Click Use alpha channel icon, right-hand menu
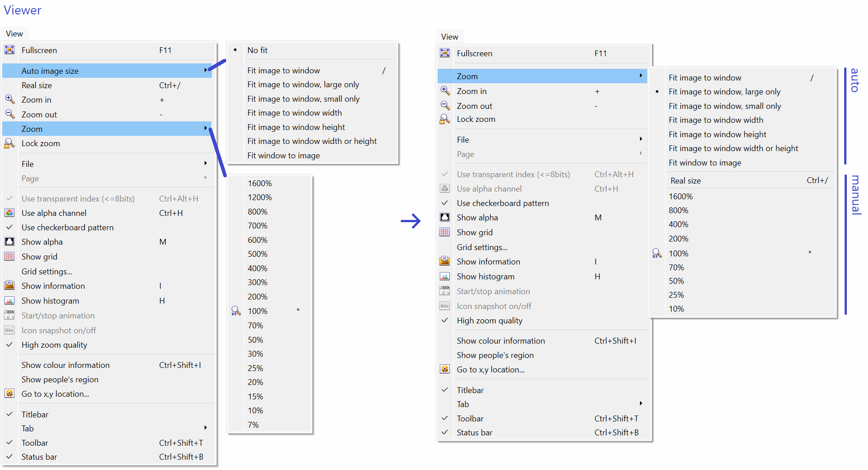Viewport: 868px width, 470px height. [x=445, y=188]
